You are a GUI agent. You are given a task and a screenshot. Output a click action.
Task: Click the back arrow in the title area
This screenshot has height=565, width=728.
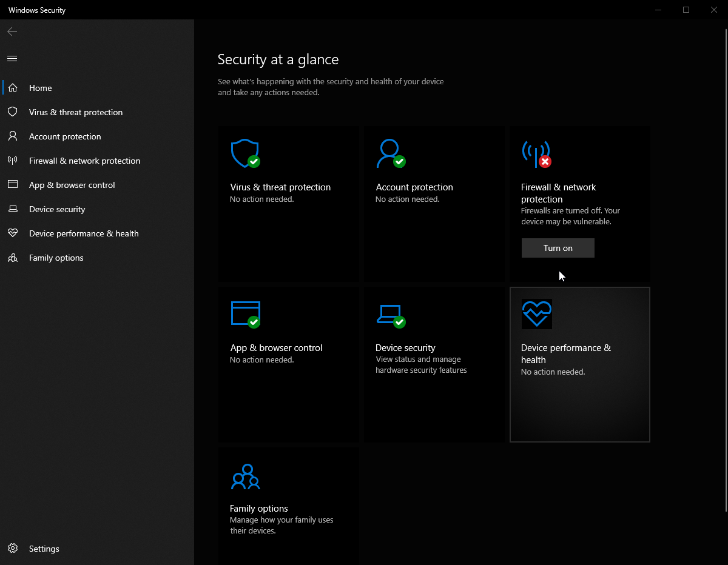point(12,32)
